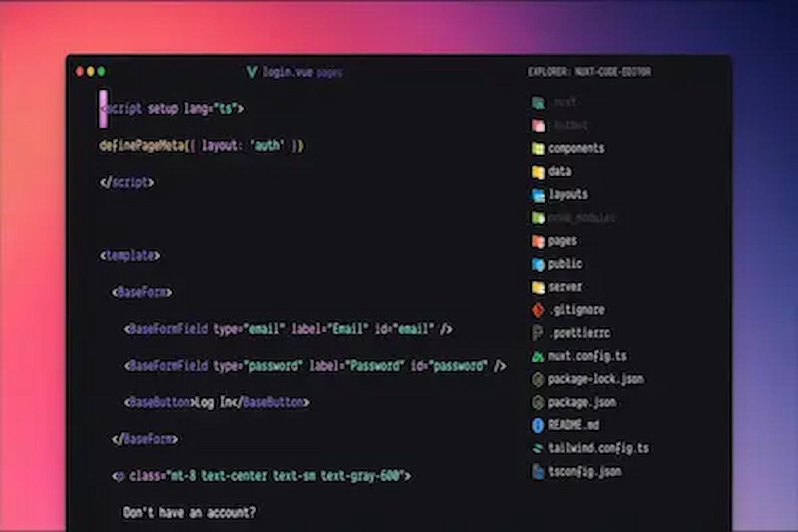Click the Vue logo icon beside login.vue
The height and width of the screenshot is (532, 798).
coord(251,72)
